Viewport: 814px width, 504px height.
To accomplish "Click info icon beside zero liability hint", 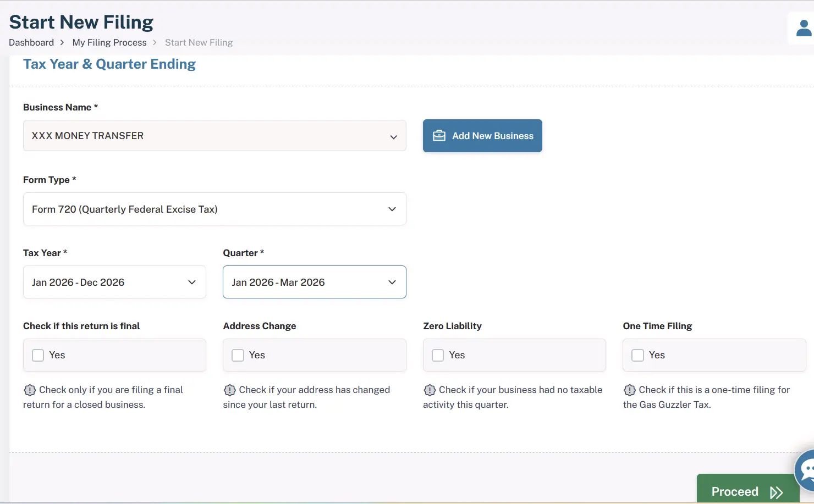I will pos(430,390).
